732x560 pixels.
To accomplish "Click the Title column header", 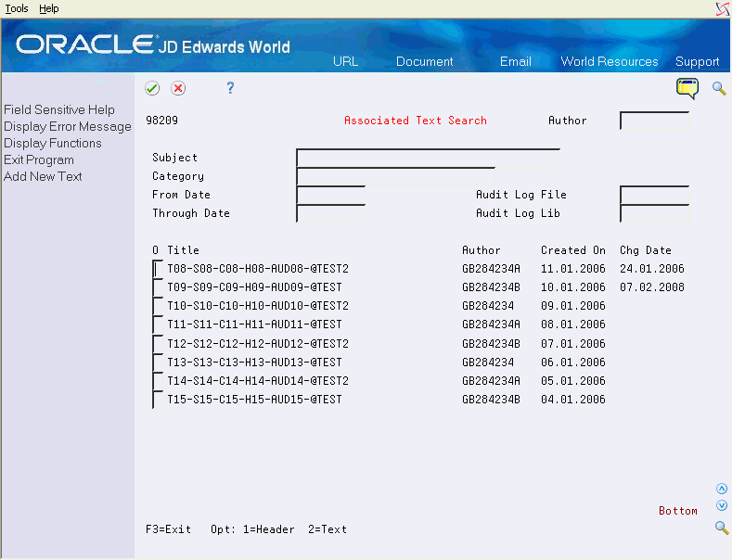I will click(x=183, y=250).
